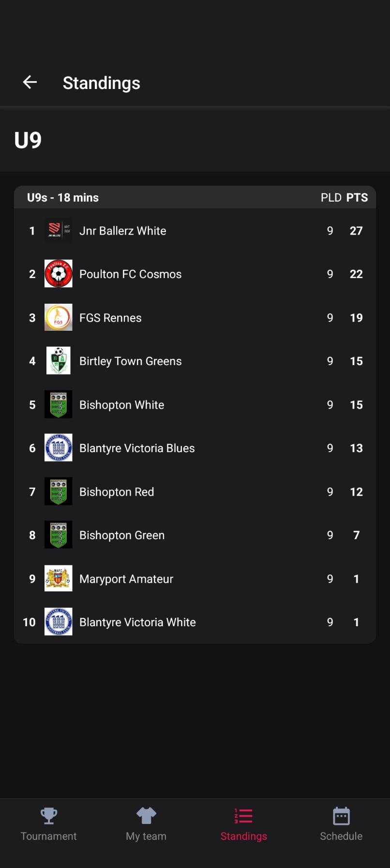Open the Tournament trophy tab

point(49,816)
